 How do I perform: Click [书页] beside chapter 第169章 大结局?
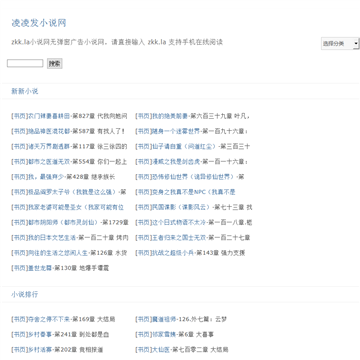point(19,319)
